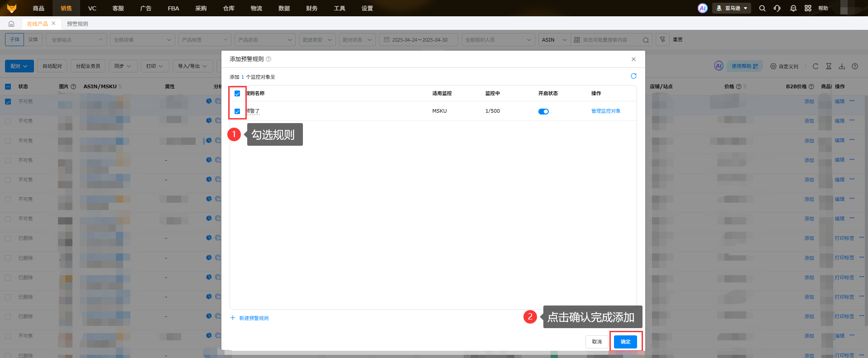Focus the 双击可批量搜索内容 search field

coord(611,40)
